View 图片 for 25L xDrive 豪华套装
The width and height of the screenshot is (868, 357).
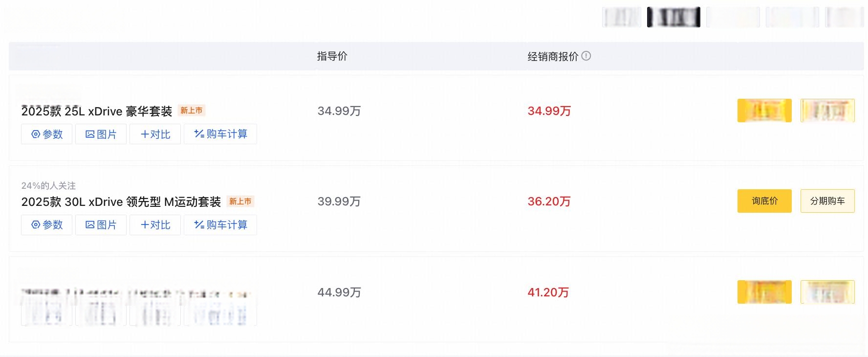pyautogui.click(x=101, y=134)
